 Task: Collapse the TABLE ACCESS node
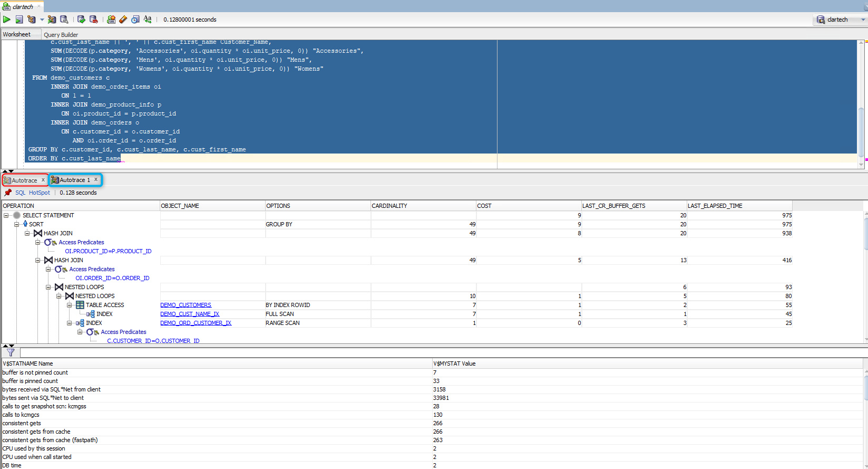click(x=69, y=305)
